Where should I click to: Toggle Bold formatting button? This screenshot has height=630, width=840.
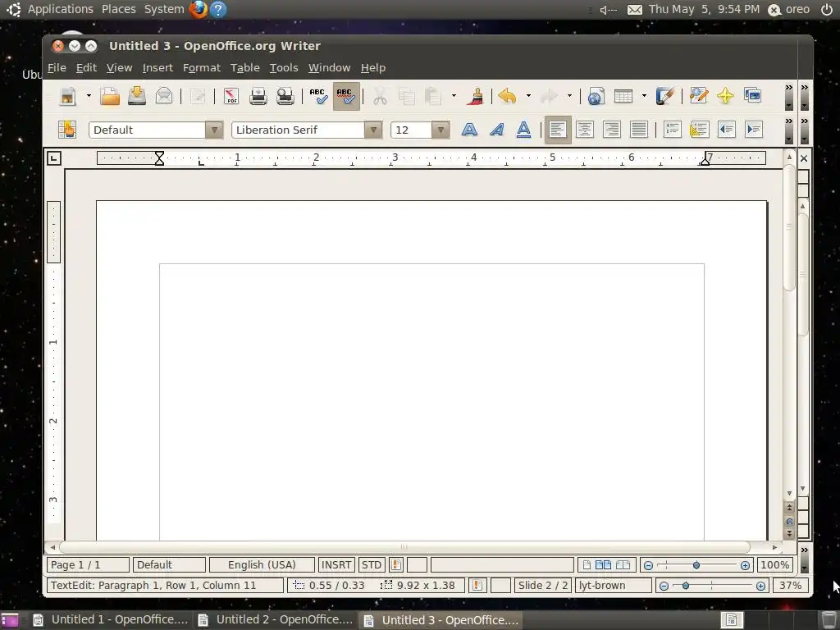[469, 130]
